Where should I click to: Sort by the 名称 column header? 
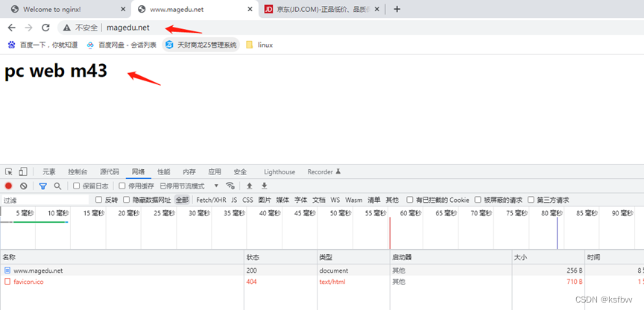point(122,257)
